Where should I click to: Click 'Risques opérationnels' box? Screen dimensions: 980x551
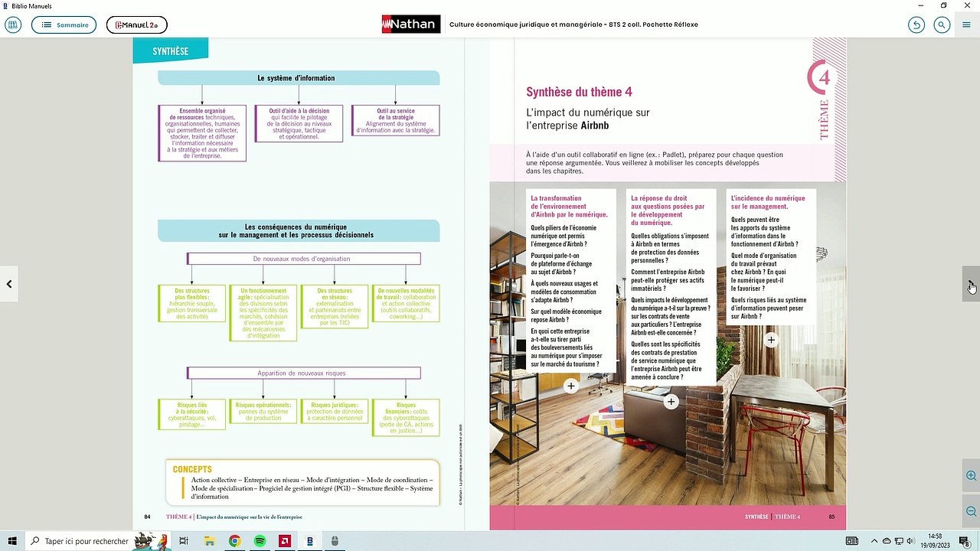pyautogui.click(x=263, y=412)
